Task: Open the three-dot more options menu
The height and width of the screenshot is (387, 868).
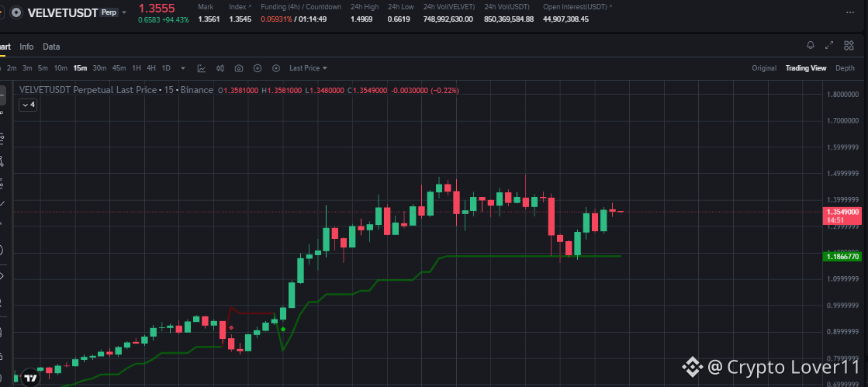Action: click(x=850, y=12)
